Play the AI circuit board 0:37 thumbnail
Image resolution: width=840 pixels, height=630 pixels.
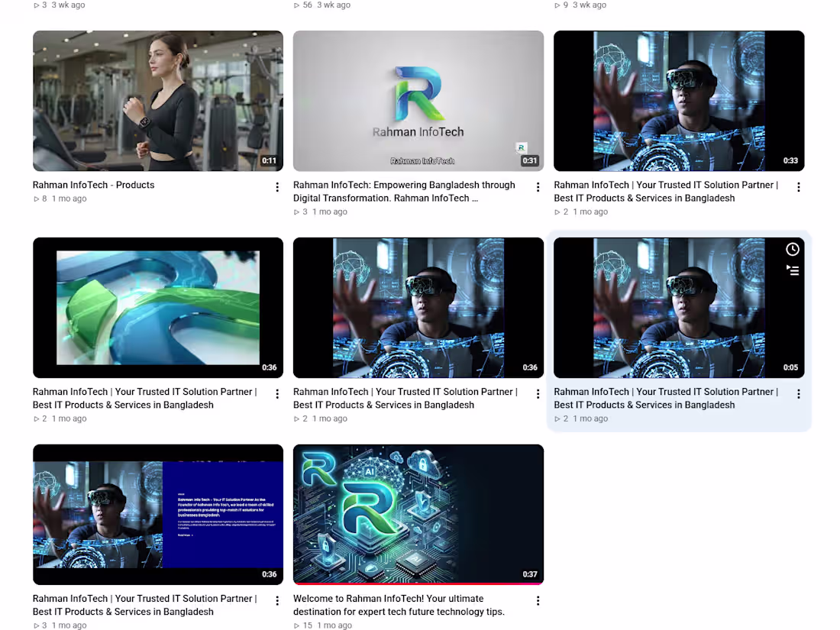(418, 514)
